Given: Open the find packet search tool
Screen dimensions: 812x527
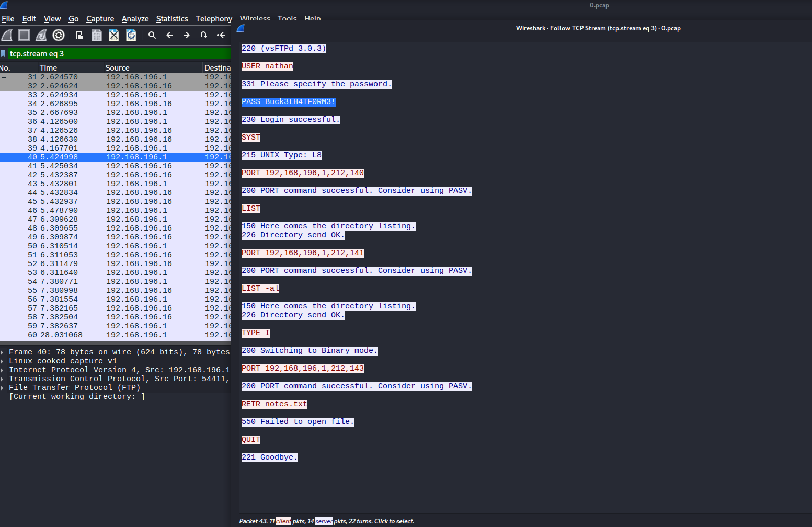Looking at the screenshot, I should click(x=152, y=35).
